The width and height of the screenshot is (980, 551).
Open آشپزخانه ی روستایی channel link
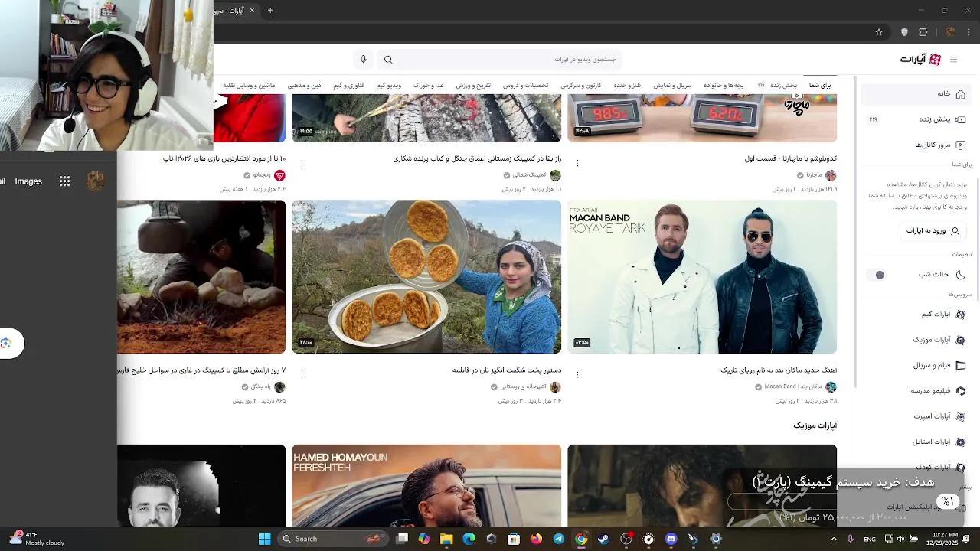click(x=524, y=387)
